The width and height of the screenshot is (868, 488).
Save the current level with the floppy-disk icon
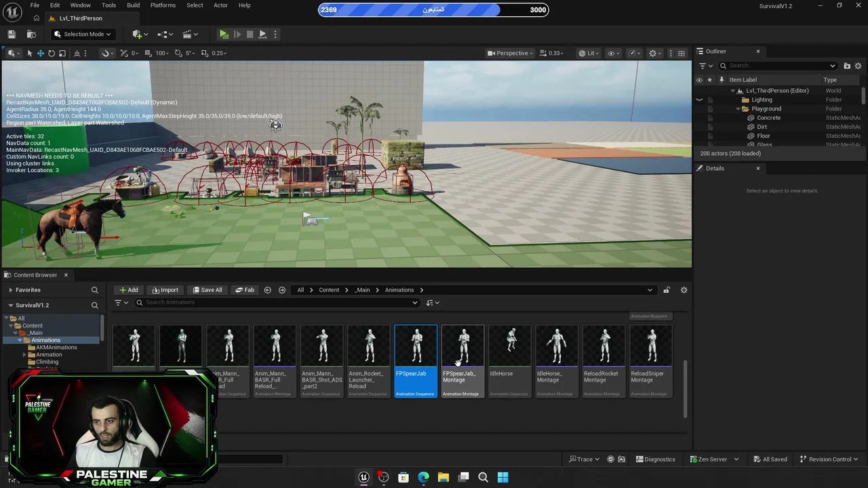(x=12, y=34)
